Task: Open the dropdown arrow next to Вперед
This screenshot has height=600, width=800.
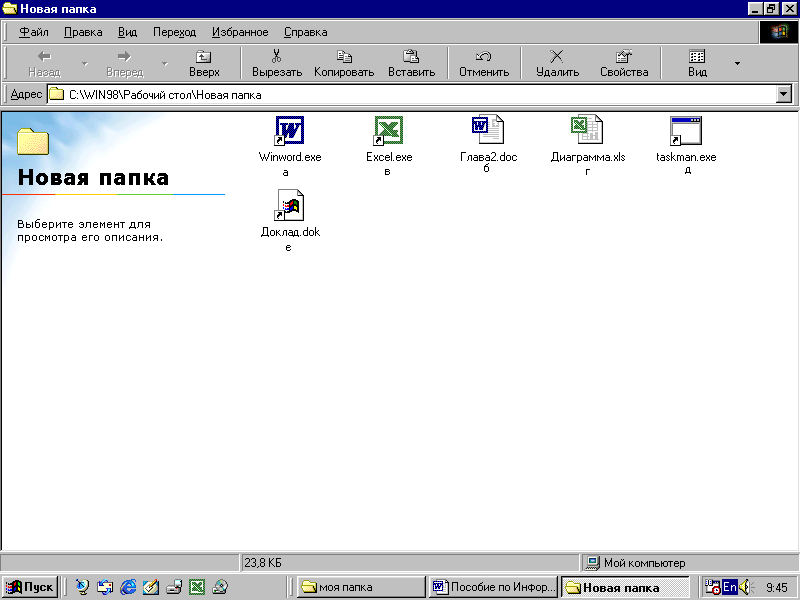Action: (165, 63)
